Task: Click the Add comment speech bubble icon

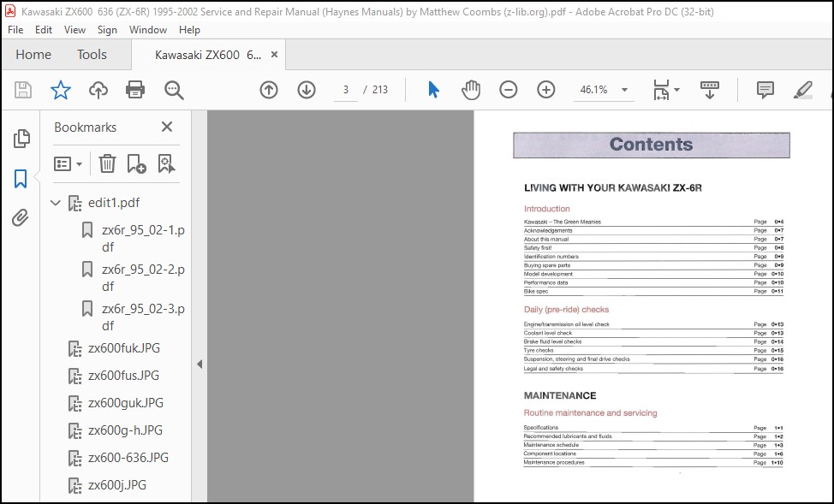Action: point(765,90)
